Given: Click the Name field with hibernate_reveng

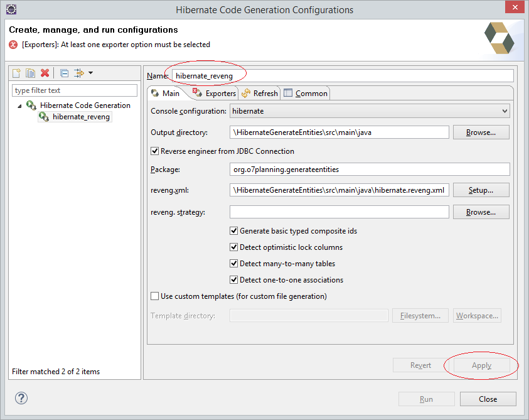Looking at the screenshot, I should (343, 75).
